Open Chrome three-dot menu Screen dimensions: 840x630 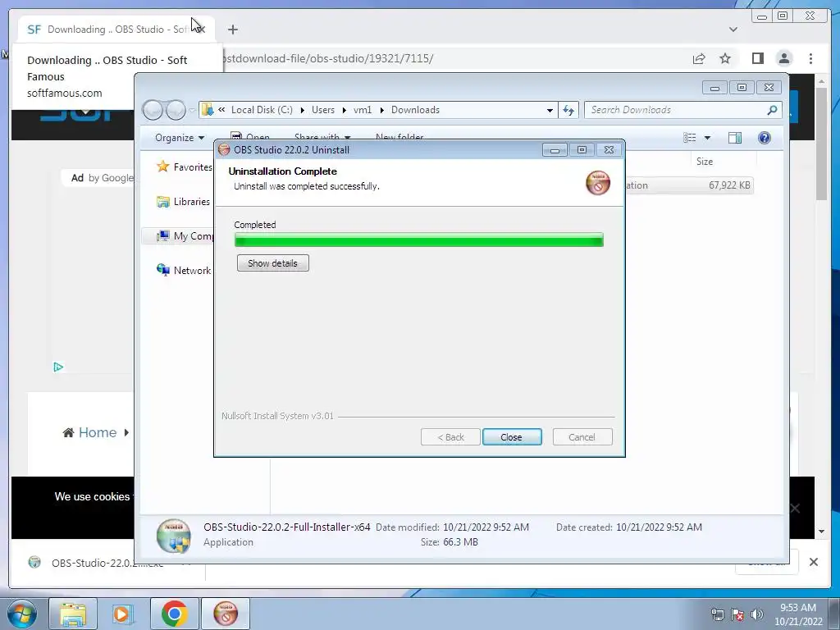pyautogui.click(x=810, y=58)
